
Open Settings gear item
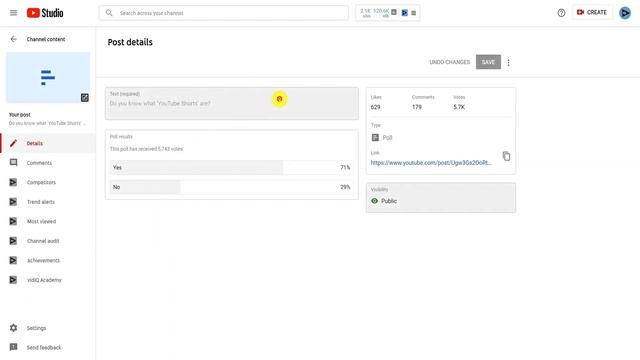coord(48,328)
